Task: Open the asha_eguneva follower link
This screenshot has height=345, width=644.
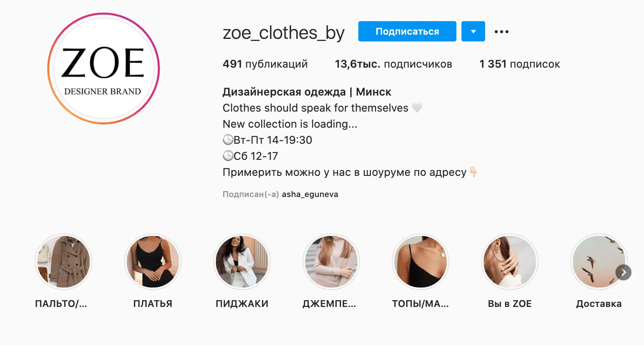Action: 310,194
